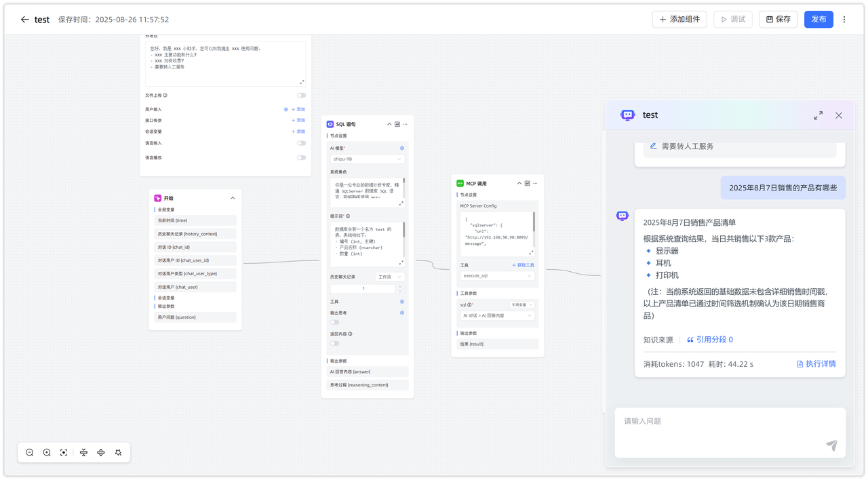Click the auto-layout beautify icon
868x480 pixels.
[118, 453]
